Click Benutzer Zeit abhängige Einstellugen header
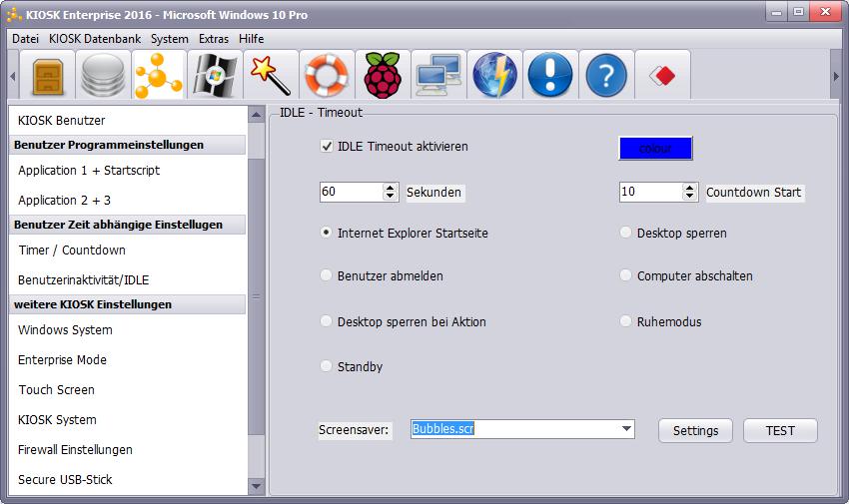The image size is (849, 504). pos(128,225)
